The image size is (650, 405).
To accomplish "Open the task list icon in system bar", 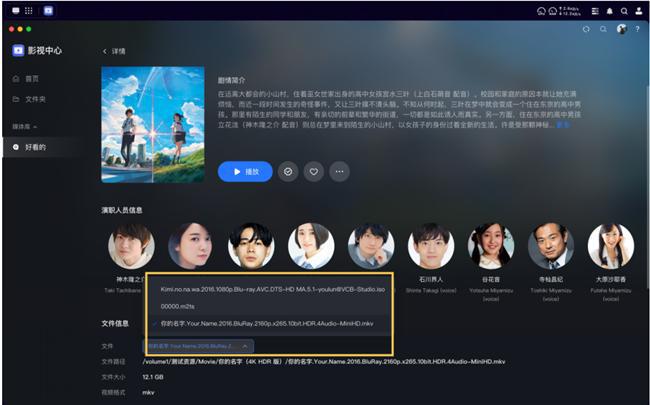I will [595, 11].
